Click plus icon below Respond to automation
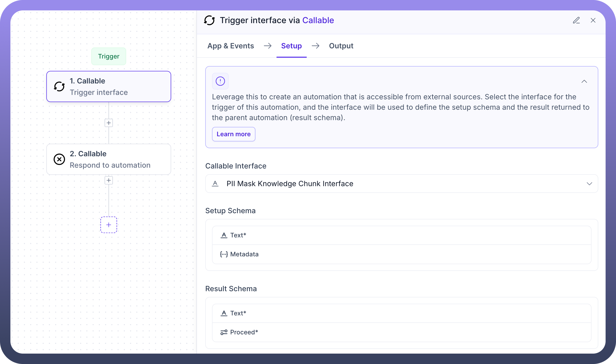616x364 pixels. (108, 180)
